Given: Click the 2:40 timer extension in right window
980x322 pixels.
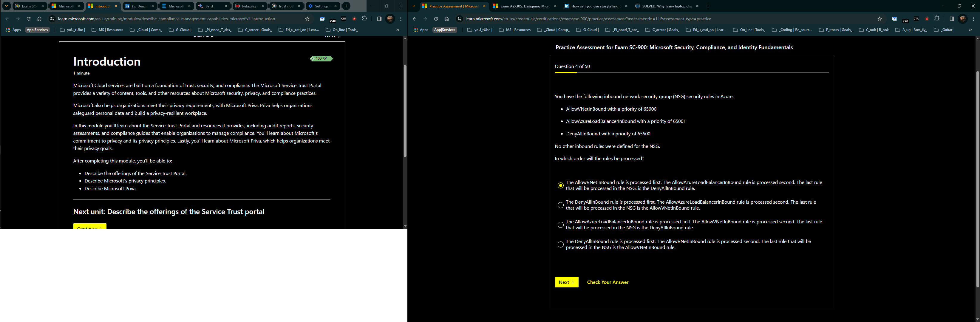Looking at the screenshot, I should pos(905,21).
